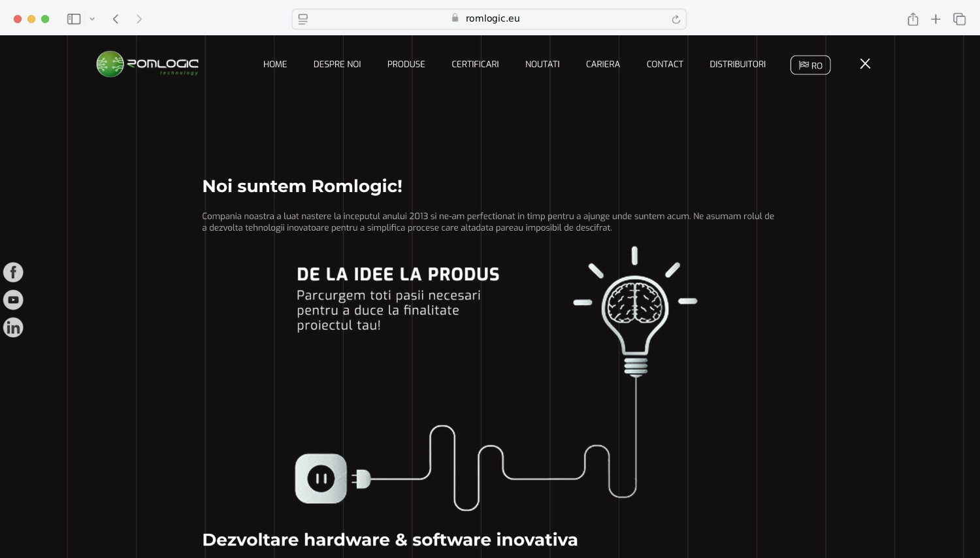This screenshot has width=980, height=558.
Task: Click the "Parcurgem toti pasii necesari" text
Action: click(x=389, y=310)
